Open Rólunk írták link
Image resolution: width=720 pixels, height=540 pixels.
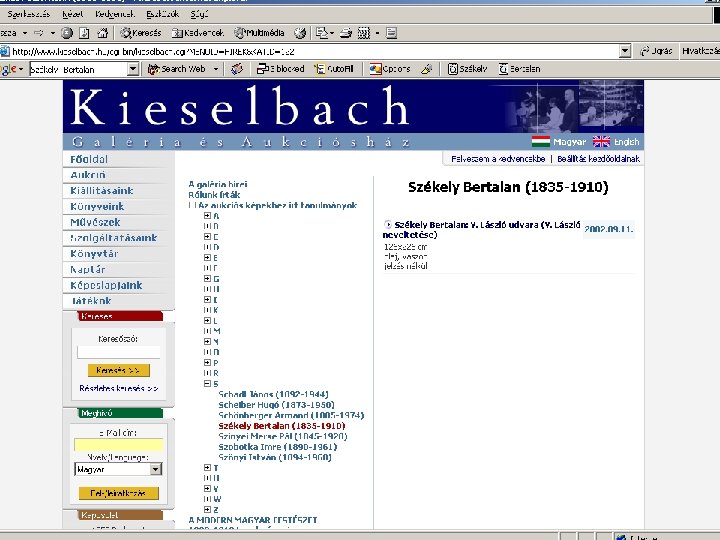(214, 195)
